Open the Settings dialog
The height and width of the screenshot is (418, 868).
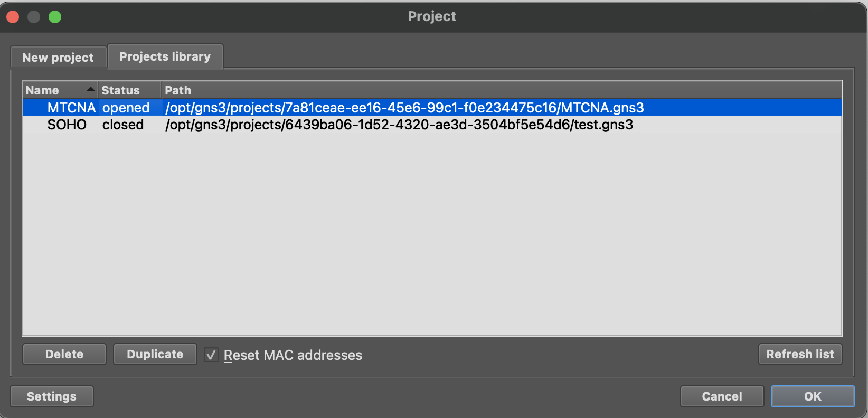coord(52,396)
